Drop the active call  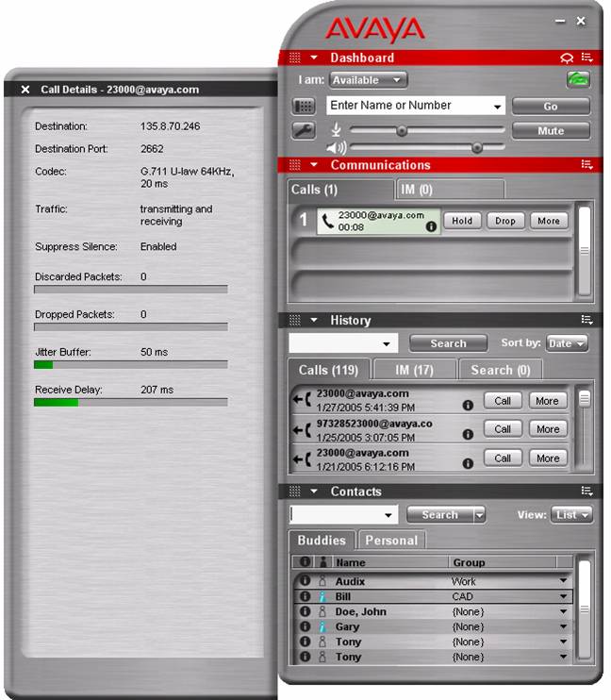505,221
